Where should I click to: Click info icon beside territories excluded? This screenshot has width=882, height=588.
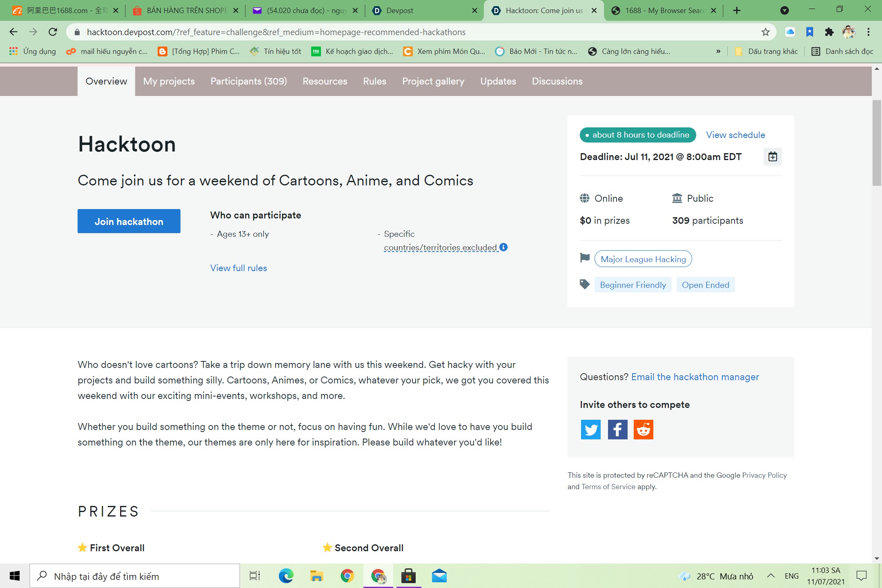[503, 247]
